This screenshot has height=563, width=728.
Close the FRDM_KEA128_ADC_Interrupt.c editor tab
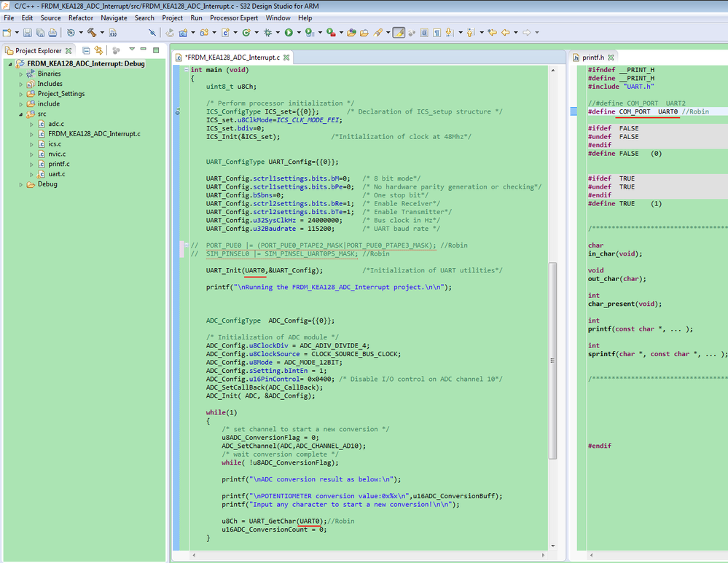(286, 58)
